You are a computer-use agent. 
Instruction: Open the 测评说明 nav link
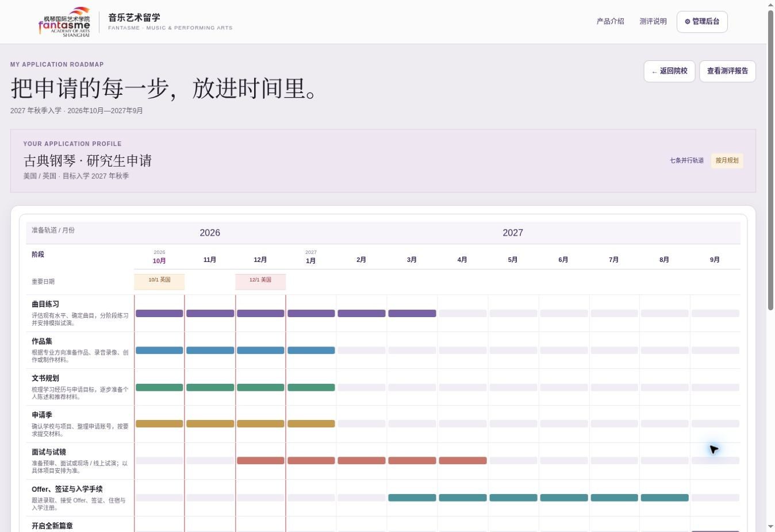[653, 21]
